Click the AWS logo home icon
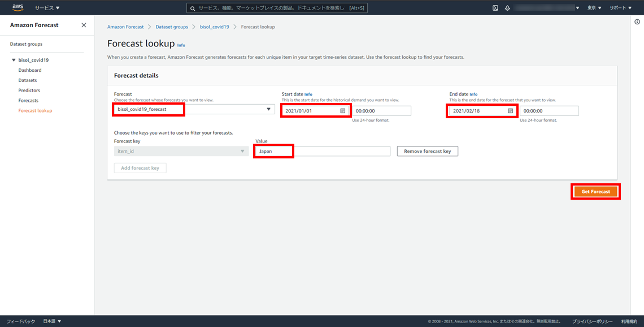Image resolution: width=644 pixels, height=327 pixels. pyautogui.click(x=18, y=7)
